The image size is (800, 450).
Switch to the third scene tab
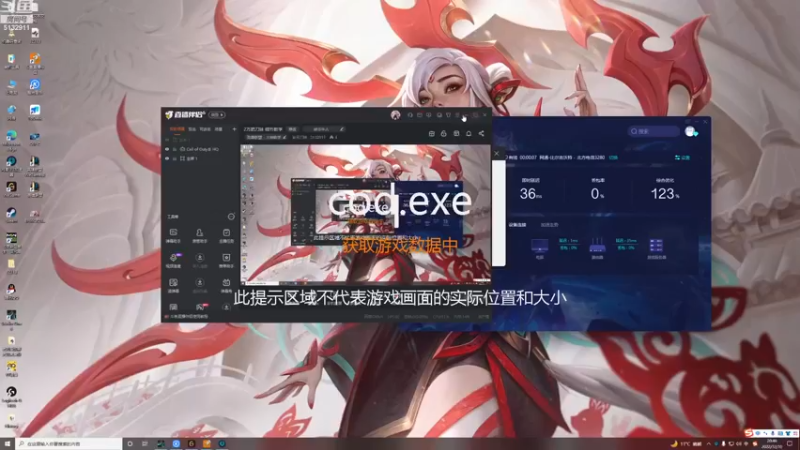pyautogui.click(x=205, y=130)
